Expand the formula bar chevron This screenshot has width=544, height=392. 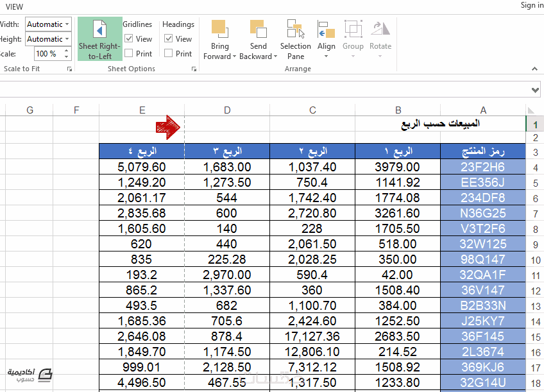tap(535, 90)
